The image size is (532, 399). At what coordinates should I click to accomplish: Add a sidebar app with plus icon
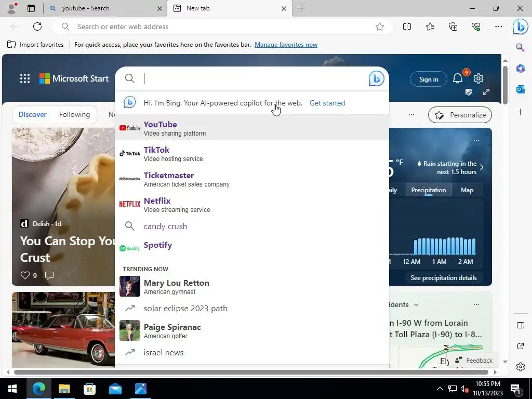click(521, 112)
